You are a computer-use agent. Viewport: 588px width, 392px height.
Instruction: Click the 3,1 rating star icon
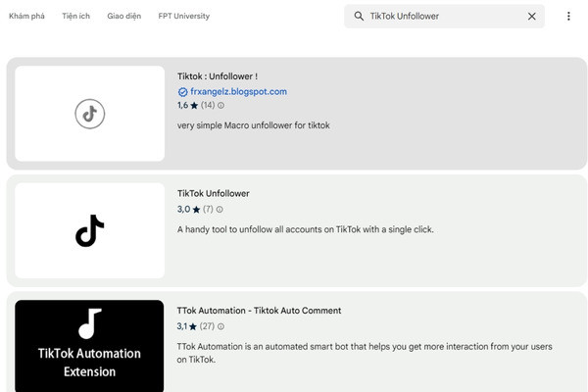pyautogui.click(x=193, y=326)
